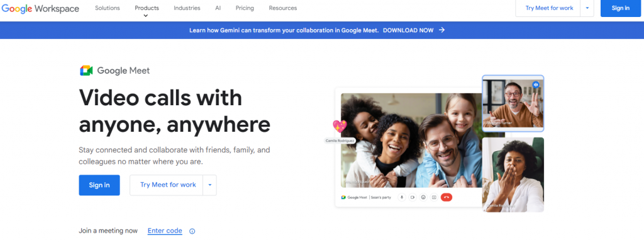Image resolution: width=644 pixels, height=242 pixels.
Task: Click the Video calls with anyone, anywhere headline
Action: tap(175, 111)
